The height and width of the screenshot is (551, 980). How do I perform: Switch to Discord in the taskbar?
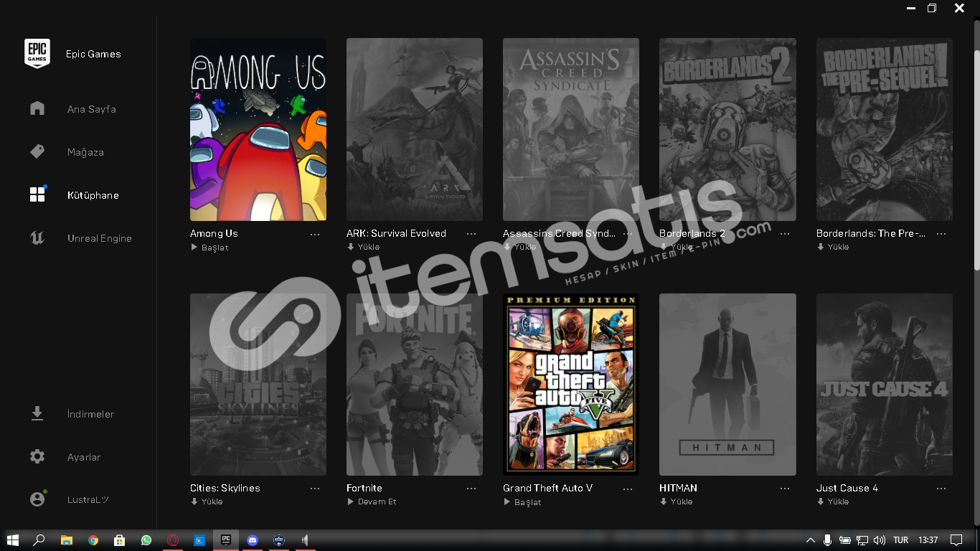[253, 540]
